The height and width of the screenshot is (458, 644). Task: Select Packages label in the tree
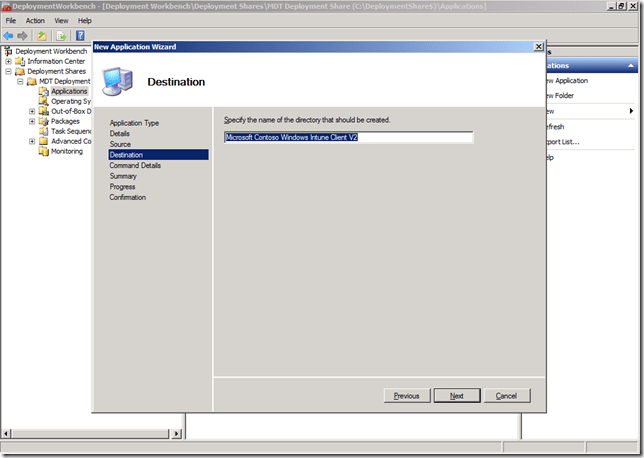point(65,121)
